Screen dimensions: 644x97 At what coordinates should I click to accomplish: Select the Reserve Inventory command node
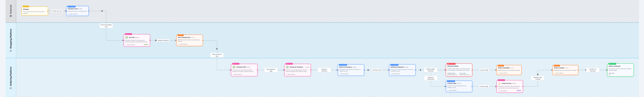[351, 70]
